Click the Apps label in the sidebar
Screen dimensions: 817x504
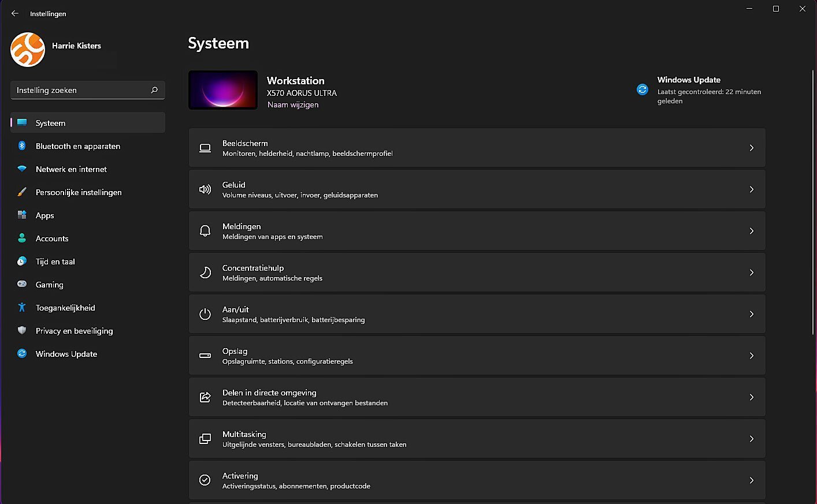point(45,215)
